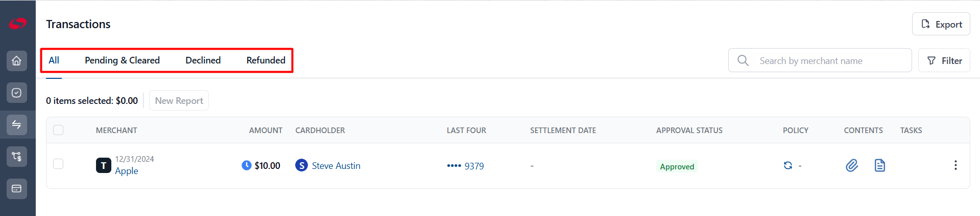
Task: Switch to the Refunded tab
Action: [x=266, y=60]
